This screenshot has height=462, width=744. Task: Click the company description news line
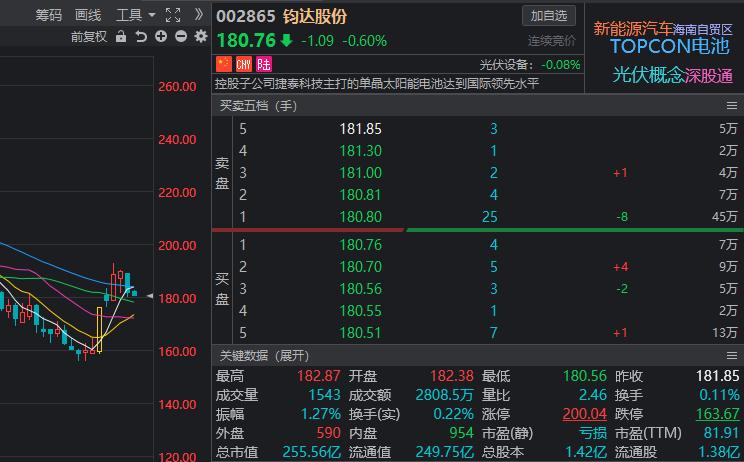pyautogui.click(x=377, y=84)
